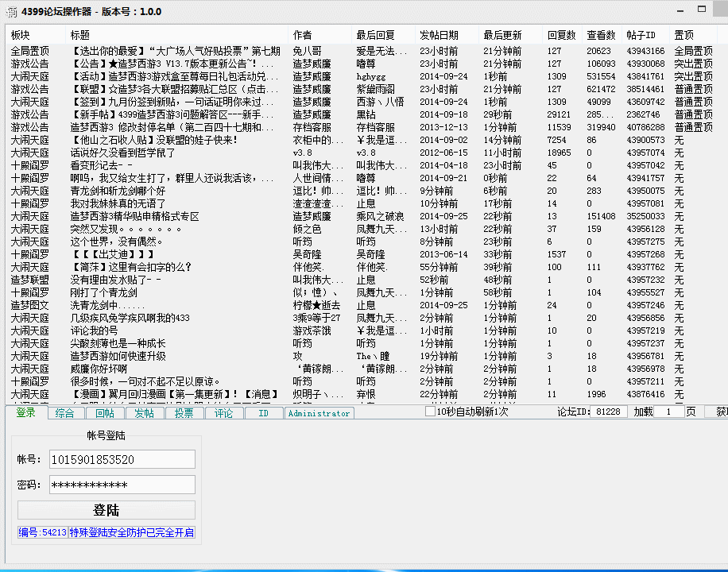Click the 论坛ID field showing 81228
Viewport: 728px width, 572px height.
point(609,412)
